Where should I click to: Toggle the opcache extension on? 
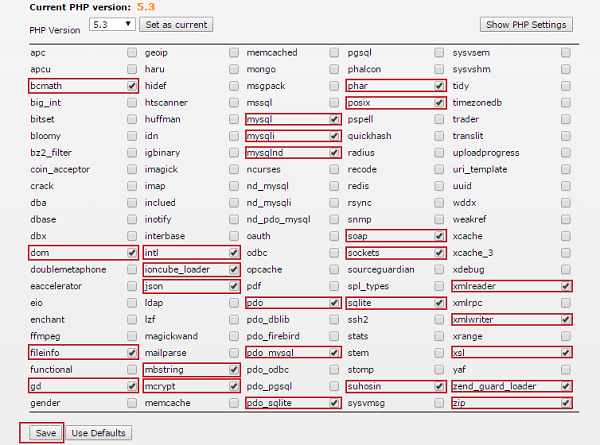(334, 269)
